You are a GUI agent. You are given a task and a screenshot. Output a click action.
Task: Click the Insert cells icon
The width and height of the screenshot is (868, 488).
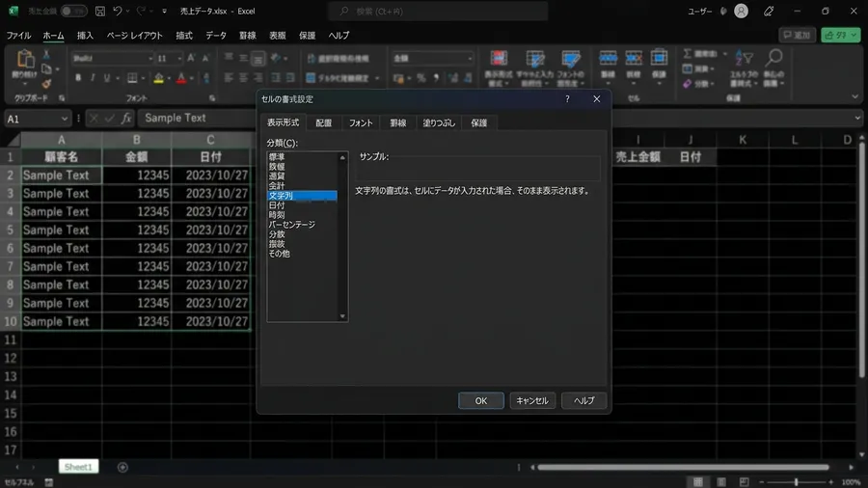click(608, 58)
